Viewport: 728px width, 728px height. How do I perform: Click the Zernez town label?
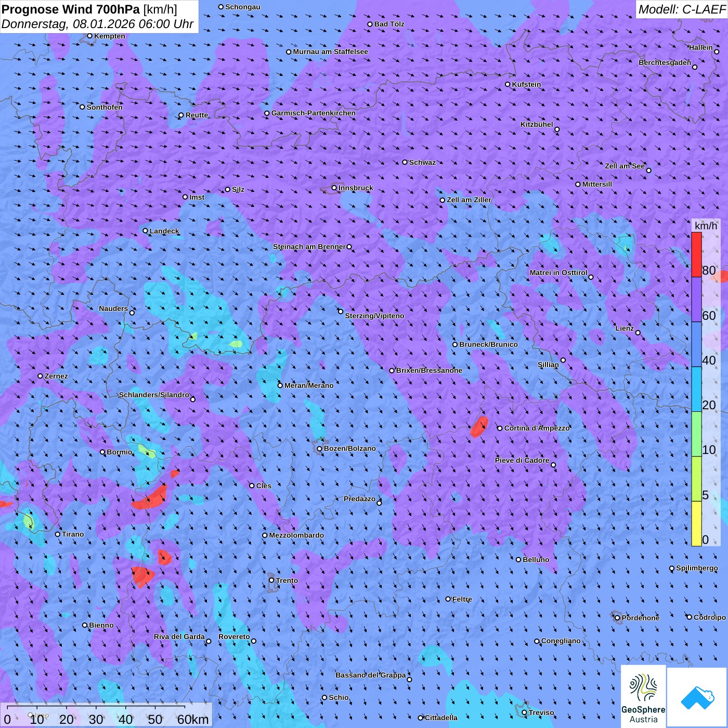[x=56, y=376]
